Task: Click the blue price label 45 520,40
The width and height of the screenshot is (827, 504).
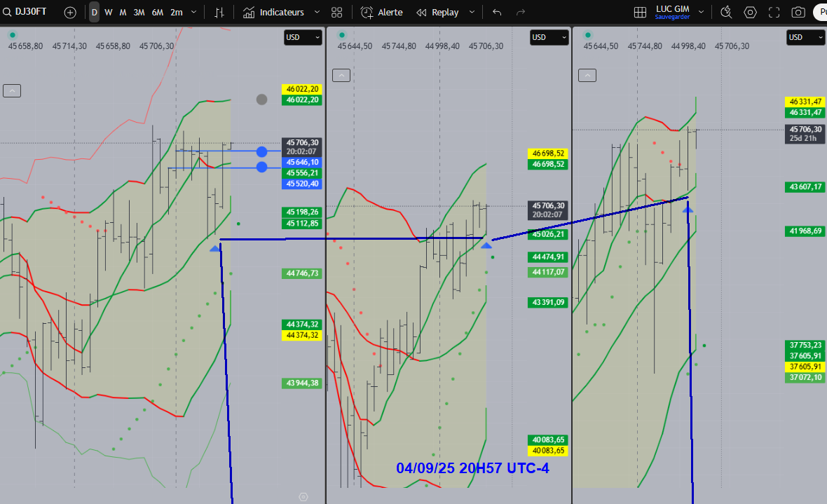Action: [302, 184]
